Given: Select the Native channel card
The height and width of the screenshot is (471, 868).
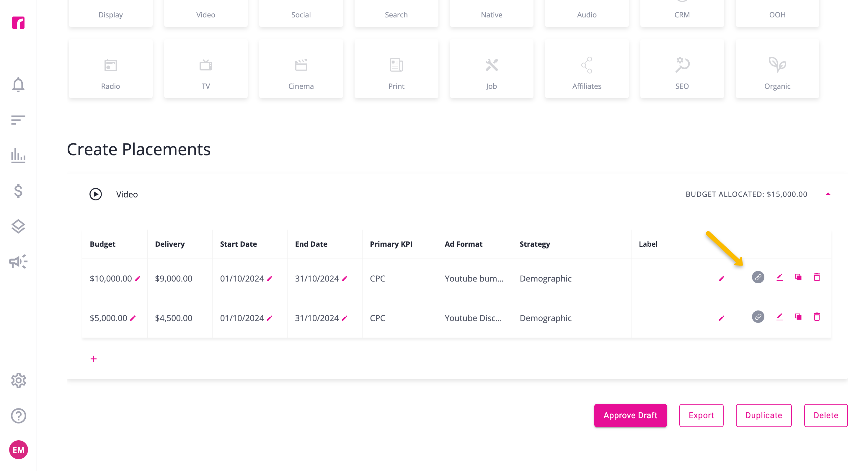Looking at the screenshot, I should (x=492, y=13).
